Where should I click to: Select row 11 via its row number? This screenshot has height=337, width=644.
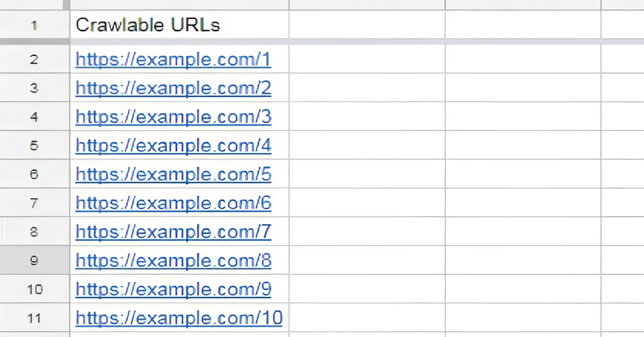[34, 318]
